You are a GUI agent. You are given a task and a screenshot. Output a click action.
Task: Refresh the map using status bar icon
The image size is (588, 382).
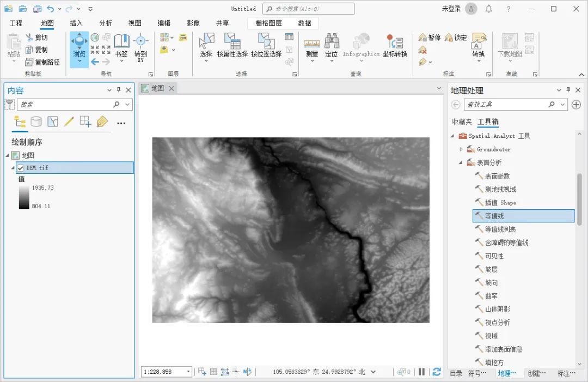436,372
